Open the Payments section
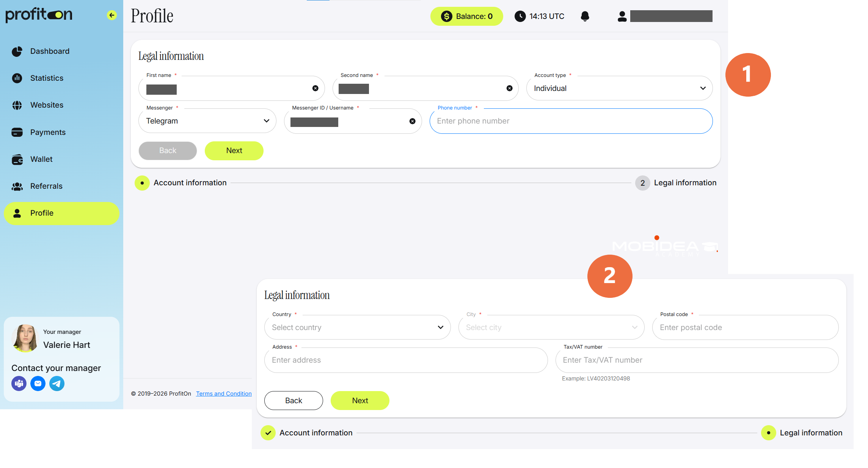The width and height of the screenshot is (868, 468). 48,132
